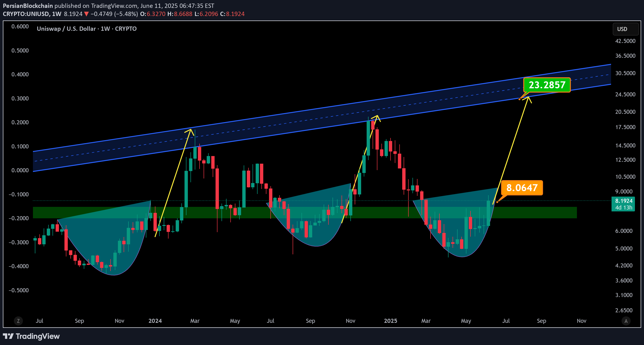Open the USD currency dropdown
The width and height of the screenshot is (644, 345).
coord(625,29)
